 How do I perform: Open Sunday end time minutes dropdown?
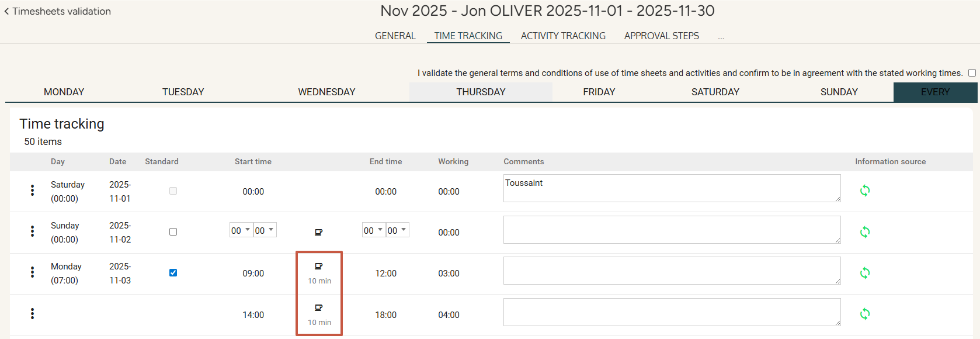coord(397,230)
